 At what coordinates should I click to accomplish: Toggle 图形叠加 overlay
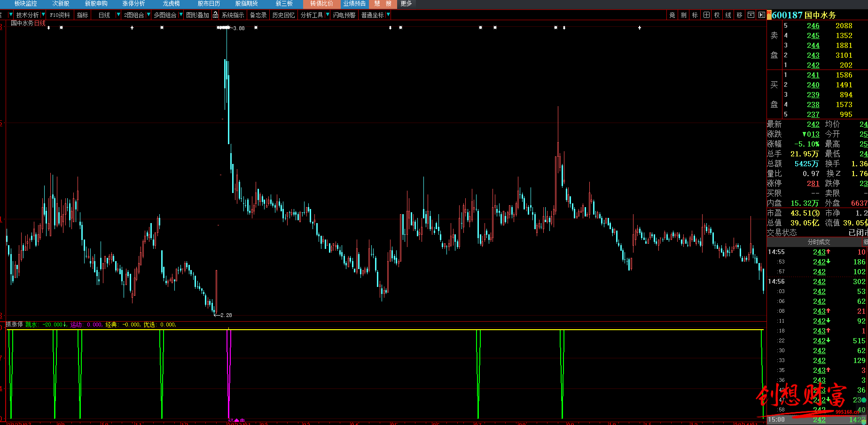click(x=197, y=15)
